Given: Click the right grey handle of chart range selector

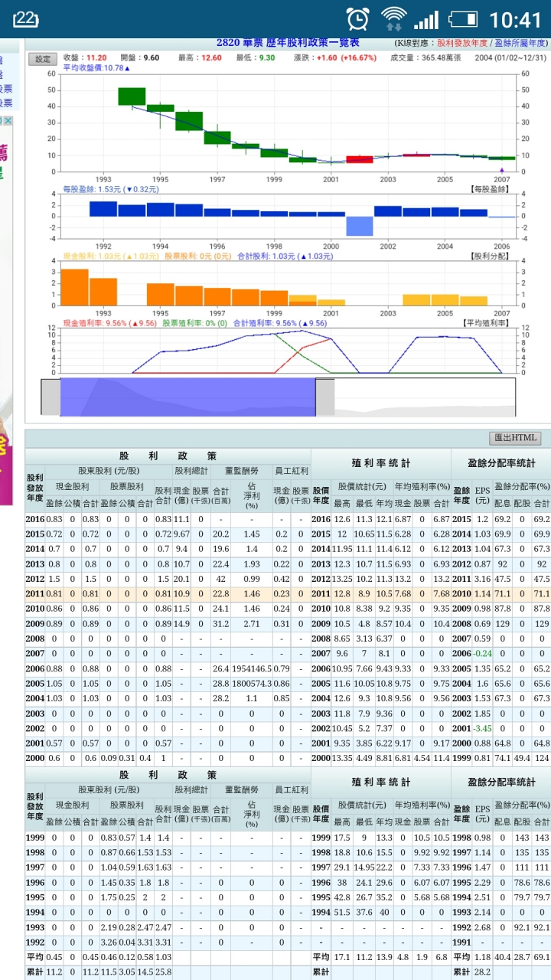Looking at the screenshot, I should pos(325,397).
